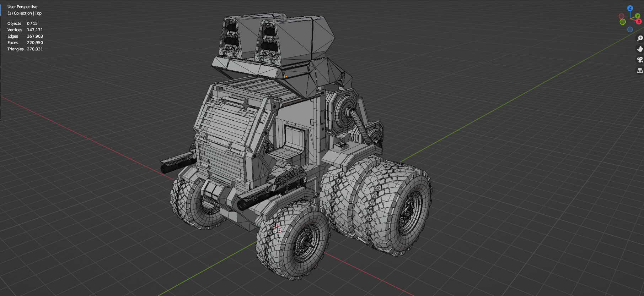Click the Pan hand viewport icon
Image resolution: width=644 pixels, height=296 pixels.
coord(640,49)
